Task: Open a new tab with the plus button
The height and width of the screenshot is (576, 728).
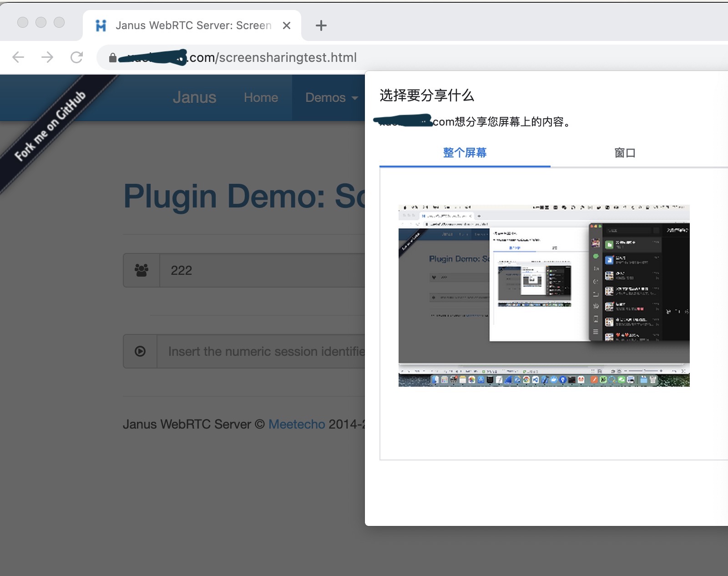Action: 321,25
